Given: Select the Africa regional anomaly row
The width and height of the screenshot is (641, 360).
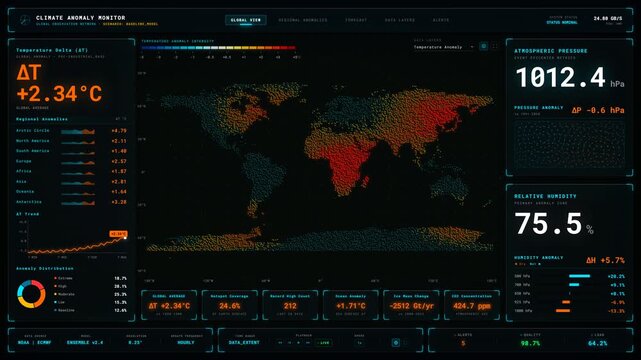Looking at the screenshot, I should click(x=71, y=171).
